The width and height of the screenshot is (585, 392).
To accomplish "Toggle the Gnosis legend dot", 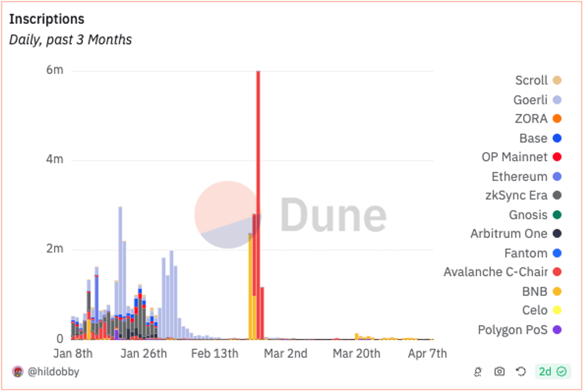I will pyautogui.click(x=557, y=215).
